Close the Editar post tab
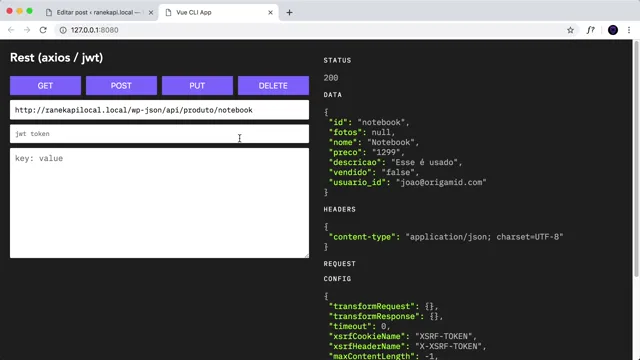 coord(151,13)
